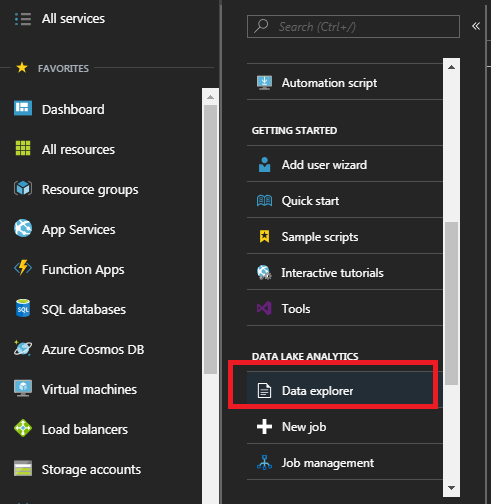Open the Sample scripts bookmark icon

click(x=264, y=236)
